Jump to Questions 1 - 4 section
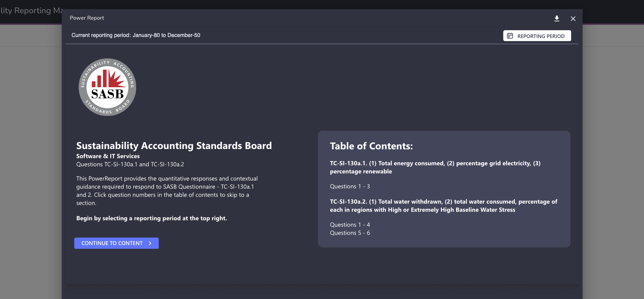Viewport: 644px width, 299px height. [x=350, y=225]
